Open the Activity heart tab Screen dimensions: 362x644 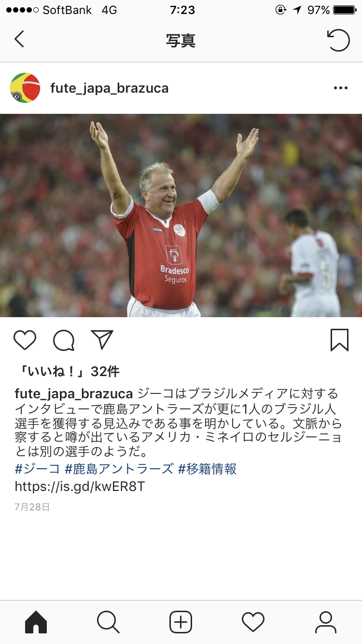click(x=253, y=622)
